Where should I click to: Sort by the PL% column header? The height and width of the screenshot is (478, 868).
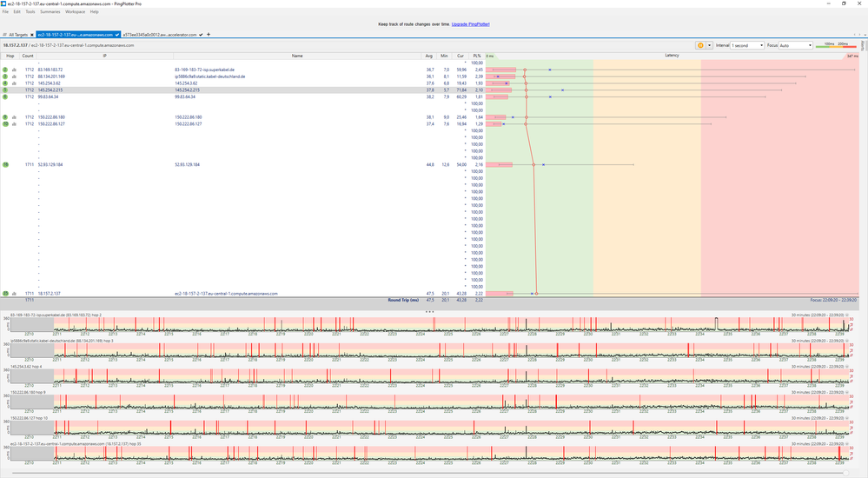(x=477, y=56)
